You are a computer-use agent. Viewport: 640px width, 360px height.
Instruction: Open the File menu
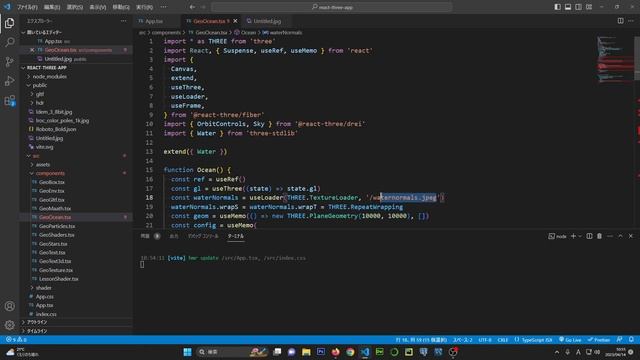click(x=27, y=7)
